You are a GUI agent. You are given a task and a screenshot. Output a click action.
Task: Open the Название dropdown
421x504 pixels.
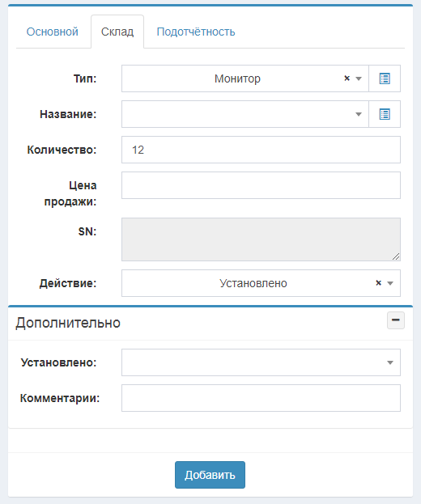pyautogui.click(x=245, y=114)
